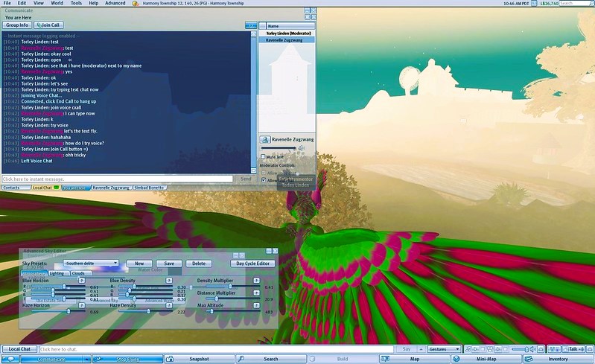The width and height of the screenshot is (595, 364).
Task: Open the View menu
Action: click(39, 3)
